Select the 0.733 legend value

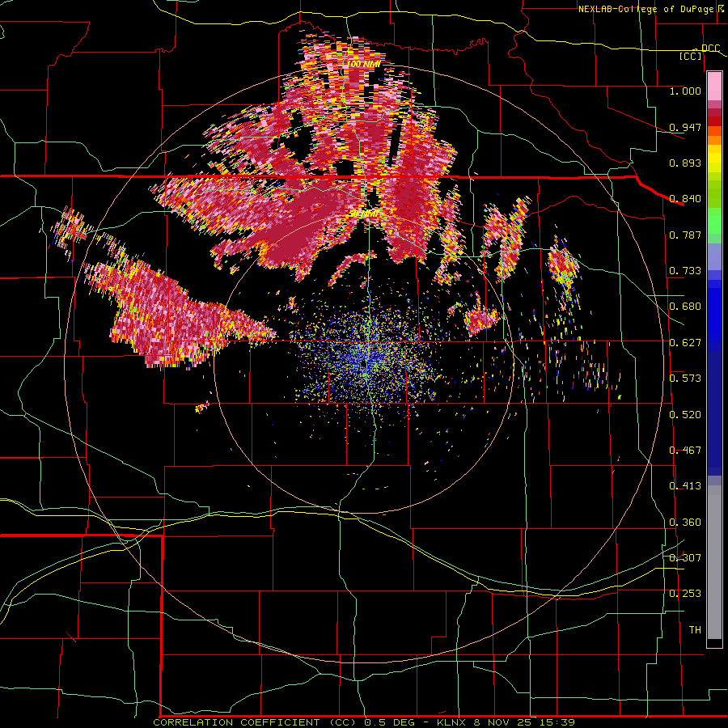[x=685, y=271]
